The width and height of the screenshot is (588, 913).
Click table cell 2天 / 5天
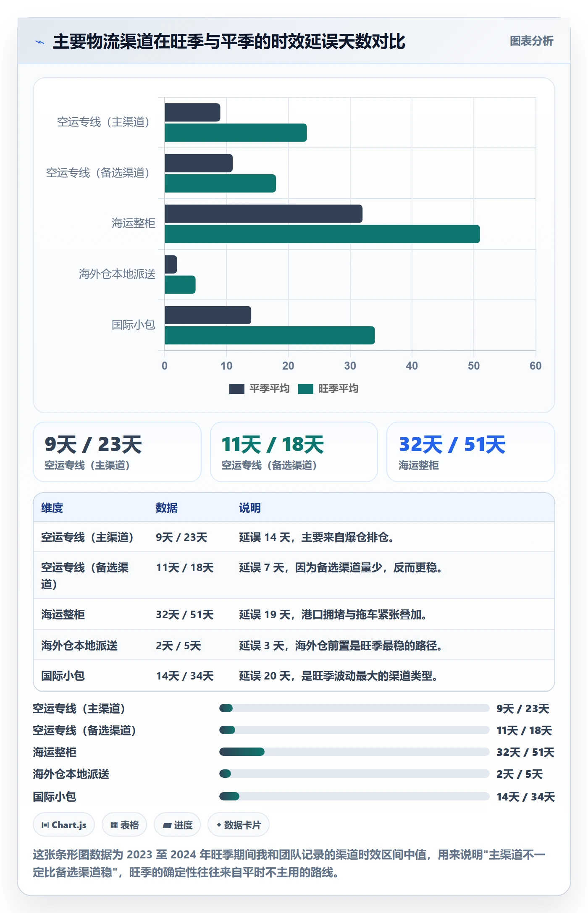tap(178, 645)
